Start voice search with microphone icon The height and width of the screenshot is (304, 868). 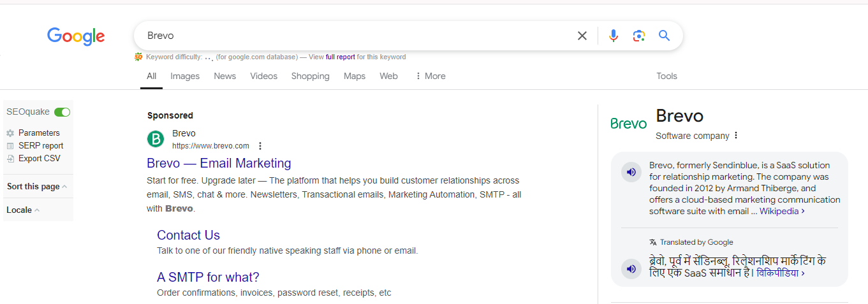point(613,36)
